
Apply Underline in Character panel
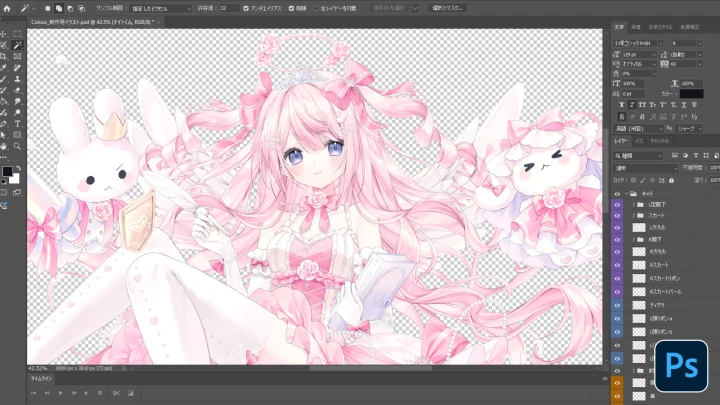(x=684, y=105)
